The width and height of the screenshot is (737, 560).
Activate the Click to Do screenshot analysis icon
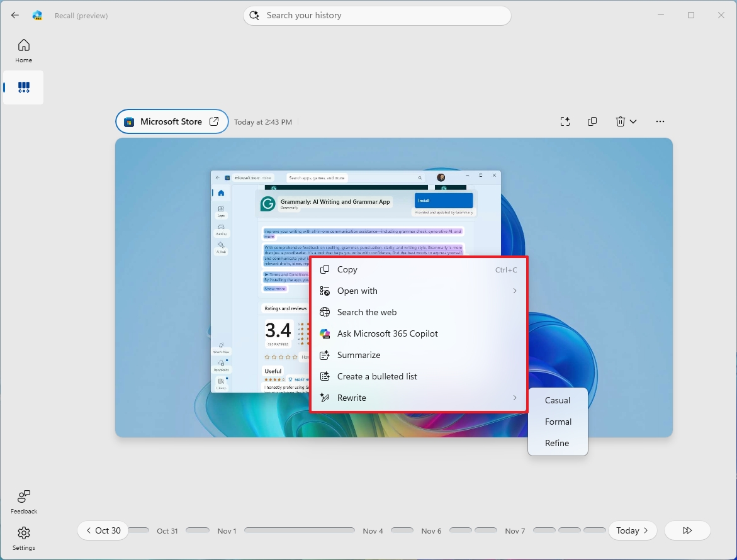[565, 121]
